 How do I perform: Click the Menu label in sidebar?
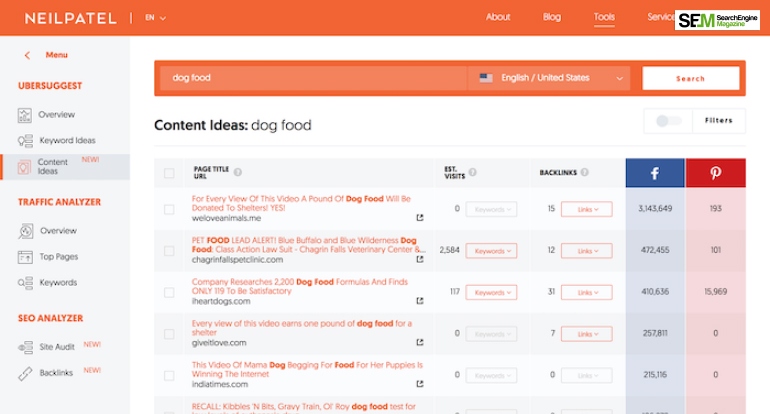click(56, 55)
